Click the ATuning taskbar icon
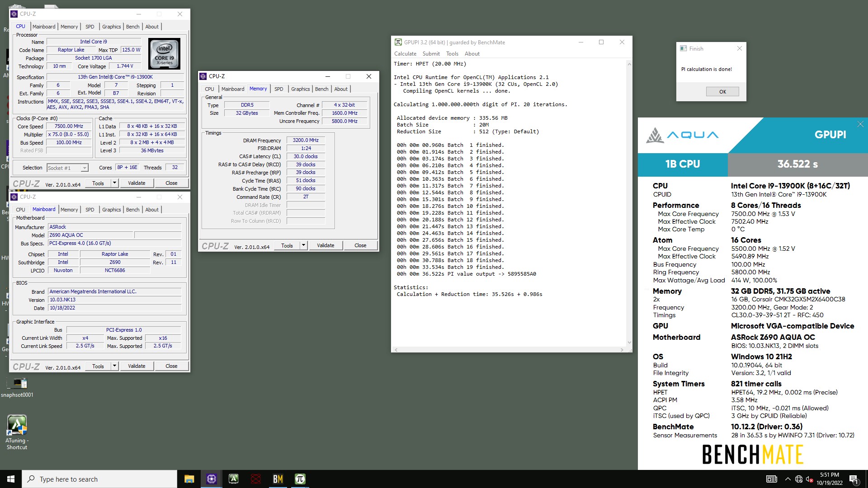 (233, 479)
